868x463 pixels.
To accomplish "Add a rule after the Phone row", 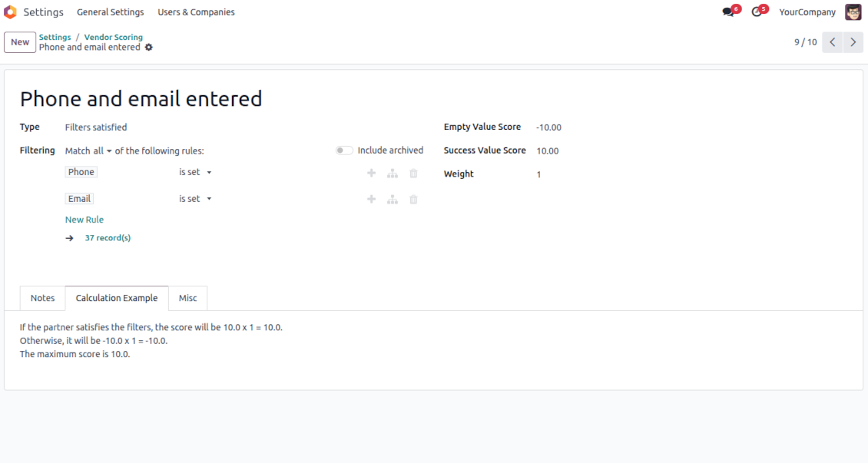I will pyautogui.click(x=372, y=173).
